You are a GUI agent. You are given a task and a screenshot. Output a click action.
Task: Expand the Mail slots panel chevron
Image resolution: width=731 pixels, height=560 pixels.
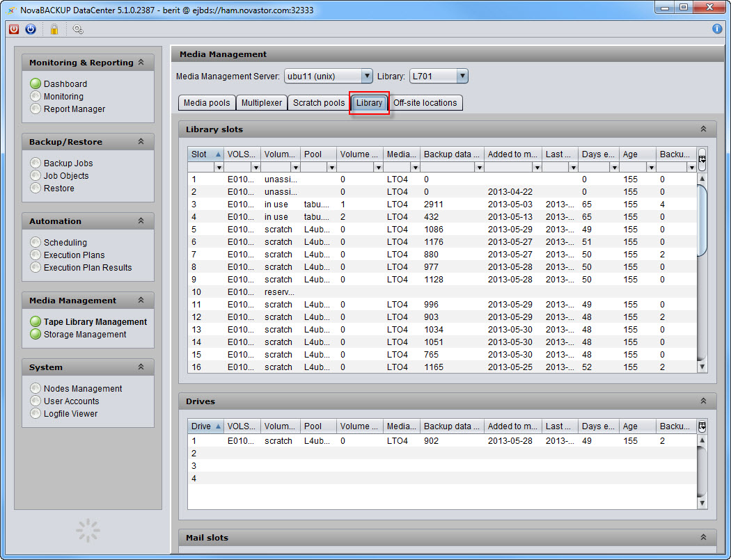tap(703, 537)
